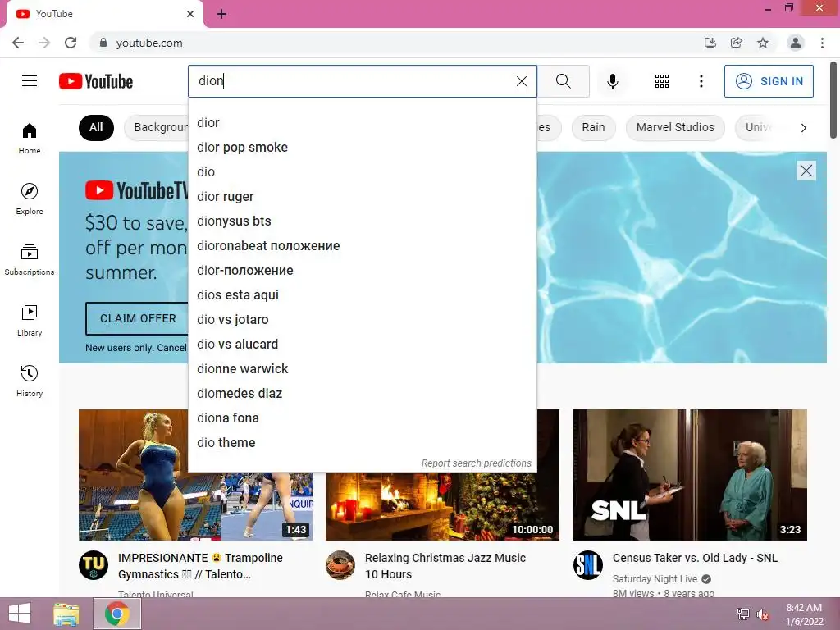Open History in the sidebar
The image size is (840, 630).
[30, 381]
